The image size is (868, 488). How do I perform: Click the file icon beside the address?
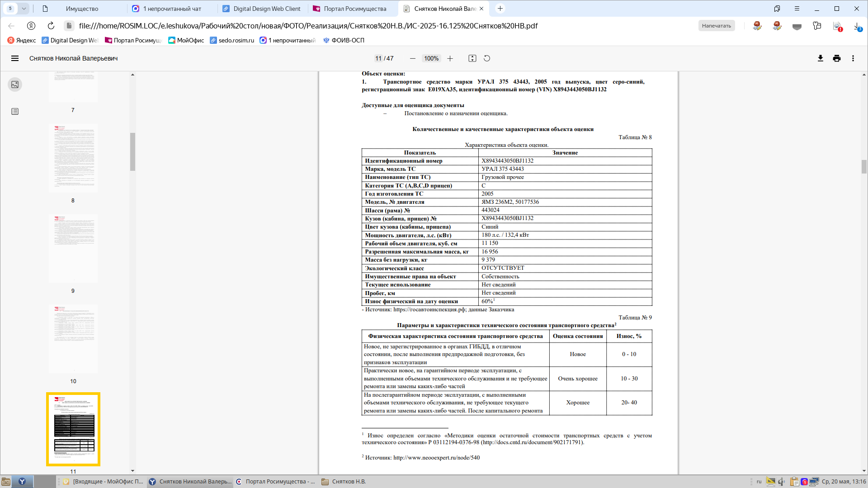click(69, 26)
